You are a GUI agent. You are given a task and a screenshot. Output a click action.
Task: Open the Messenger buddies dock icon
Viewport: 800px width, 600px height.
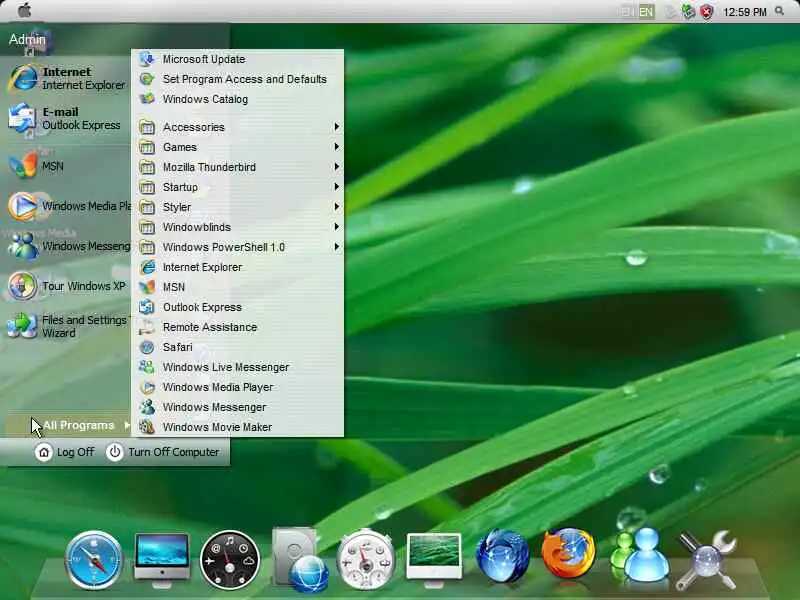click(640, 555)
